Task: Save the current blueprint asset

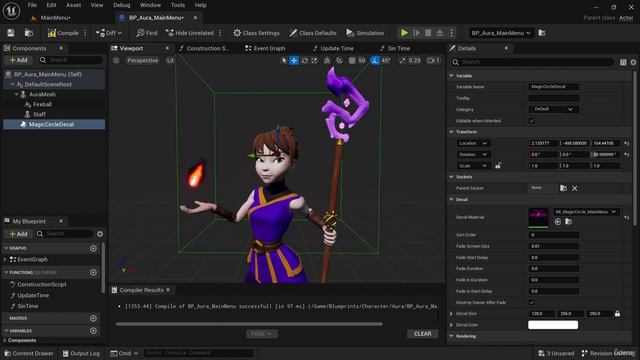Action: point(11,33)
